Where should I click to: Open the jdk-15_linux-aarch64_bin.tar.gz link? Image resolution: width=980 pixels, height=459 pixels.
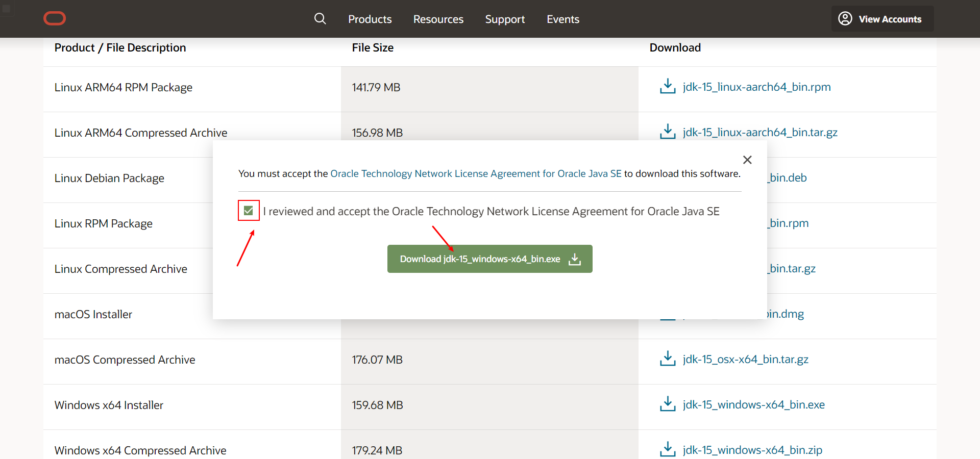tap(760, 132)
